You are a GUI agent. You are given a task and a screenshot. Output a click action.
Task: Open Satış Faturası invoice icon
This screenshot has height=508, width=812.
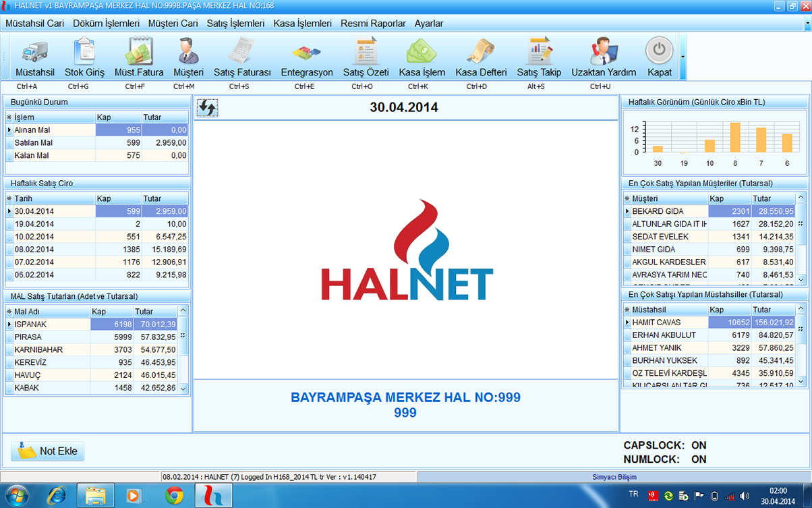[x=241, y=52]
